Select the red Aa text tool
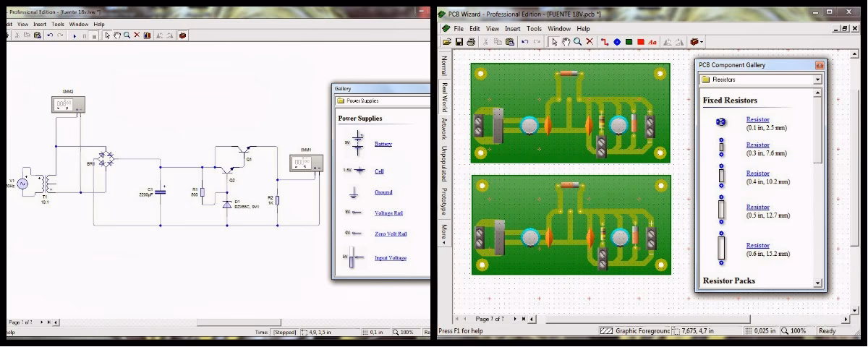The image size is (868, 347). 652,42
